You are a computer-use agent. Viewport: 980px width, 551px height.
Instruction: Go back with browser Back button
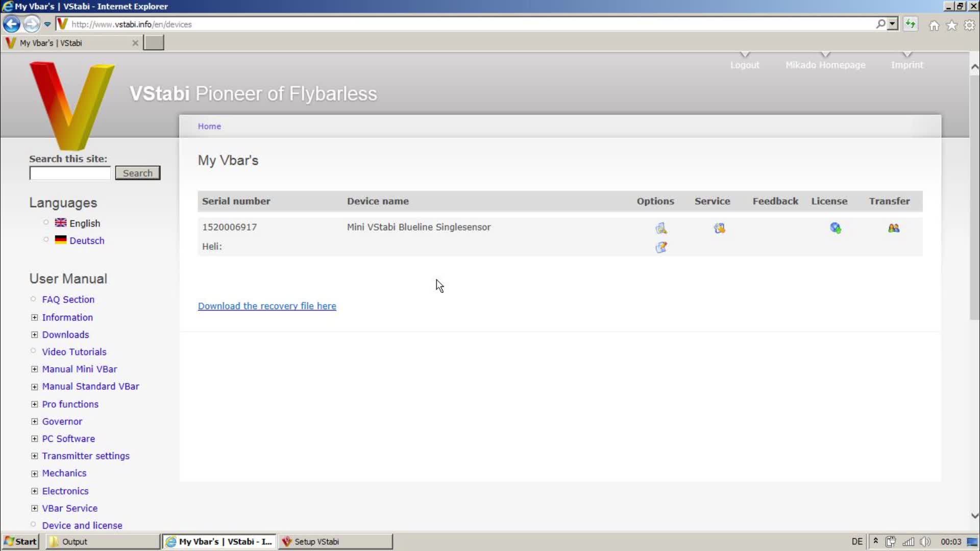point(11,24)
